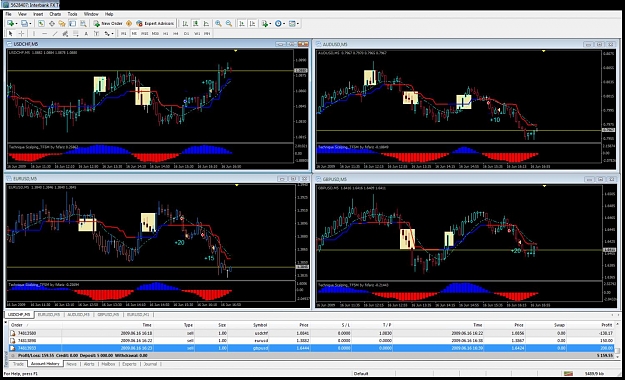Select the crosshair tool
Viewport: 625px width, 380px height.
click(x=21, y=34)
